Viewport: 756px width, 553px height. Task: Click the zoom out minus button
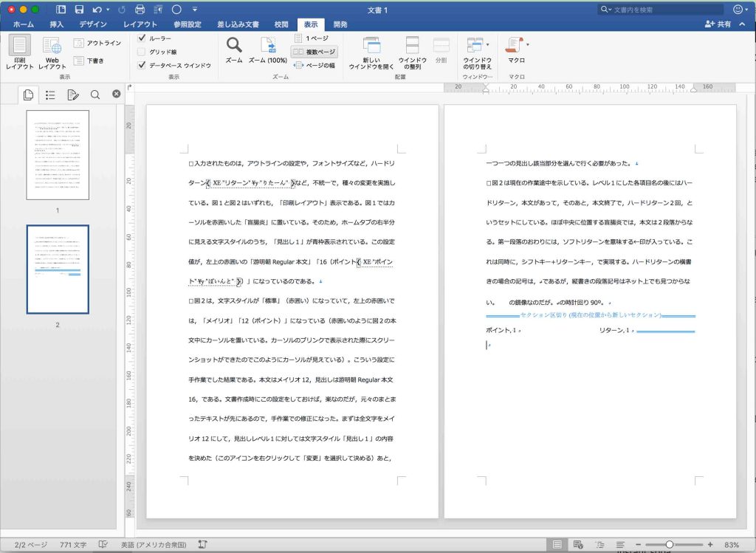[x=639, y=545]
